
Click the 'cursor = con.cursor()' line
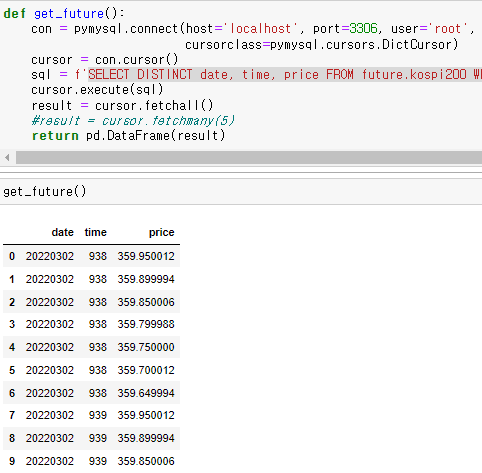[x=105, y=60]
